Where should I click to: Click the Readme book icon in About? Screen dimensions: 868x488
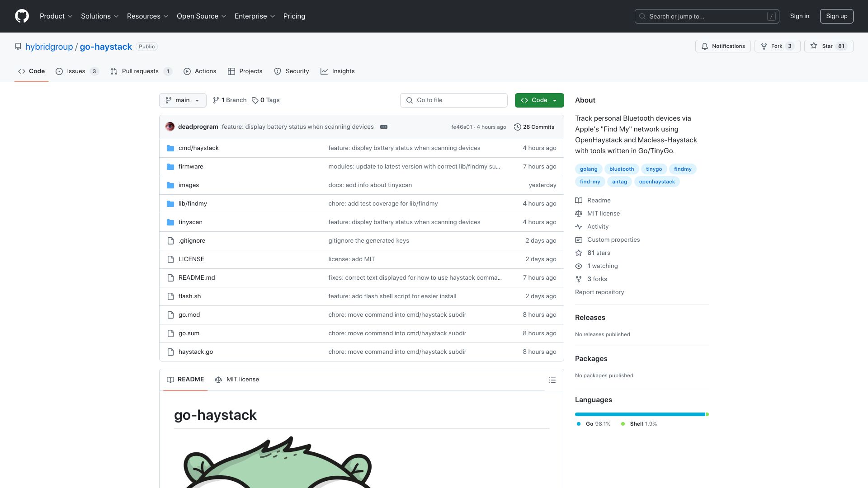579,201
